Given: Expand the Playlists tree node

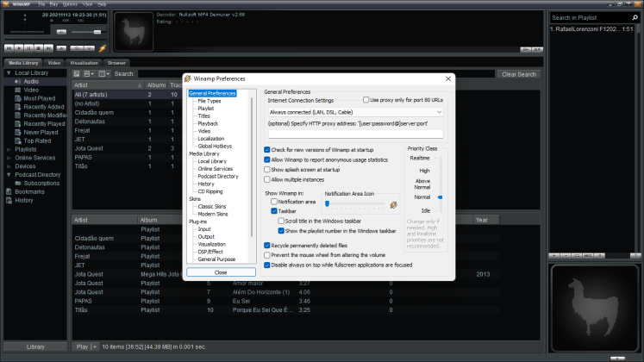Looking at the screenshot, I should (x=9, y=149).
